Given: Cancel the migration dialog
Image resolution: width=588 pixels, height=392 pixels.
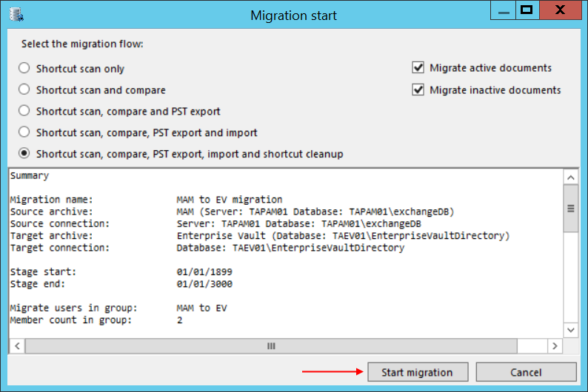Looking at the screenshot, I should tap(526, 372).
